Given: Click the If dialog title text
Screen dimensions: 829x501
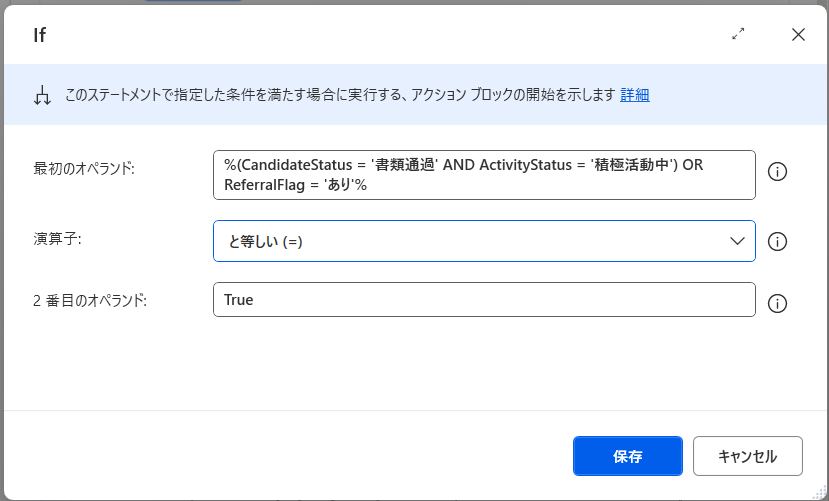Looking at the screenshot, I should [40, 35].
